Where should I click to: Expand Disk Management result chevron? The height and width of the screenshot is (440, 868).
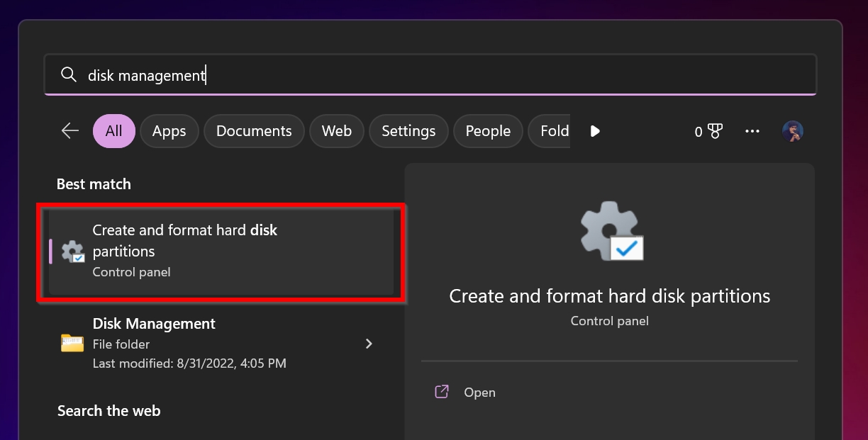click(369, 344)
